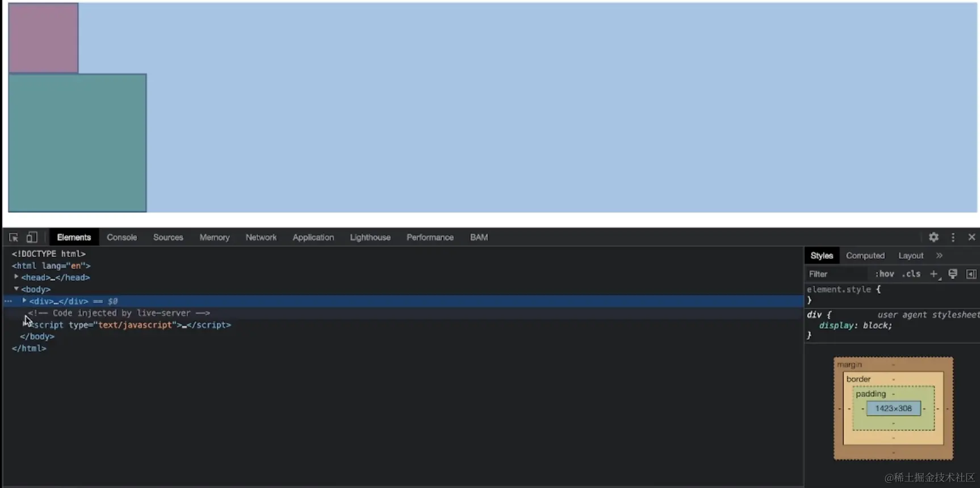Viewport: 980px width, 488px height.
Task: Select the closing </body> tag line
Action: click(37, 336)
